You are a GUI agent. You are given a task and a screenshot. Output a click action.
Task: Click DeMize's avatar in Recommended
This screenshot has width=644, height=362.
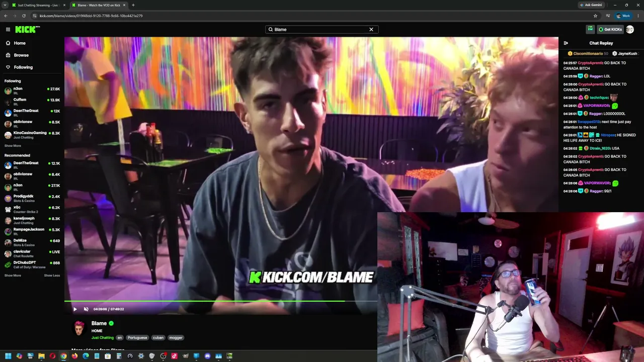pyautogui.click(x=8, y=242)
